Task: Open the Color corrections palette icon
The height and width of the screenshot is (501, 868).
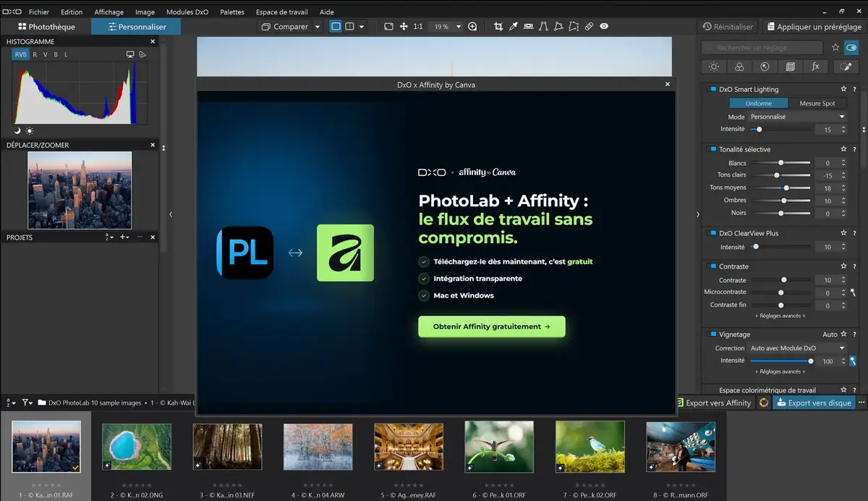Action: (x=739, y=67)
